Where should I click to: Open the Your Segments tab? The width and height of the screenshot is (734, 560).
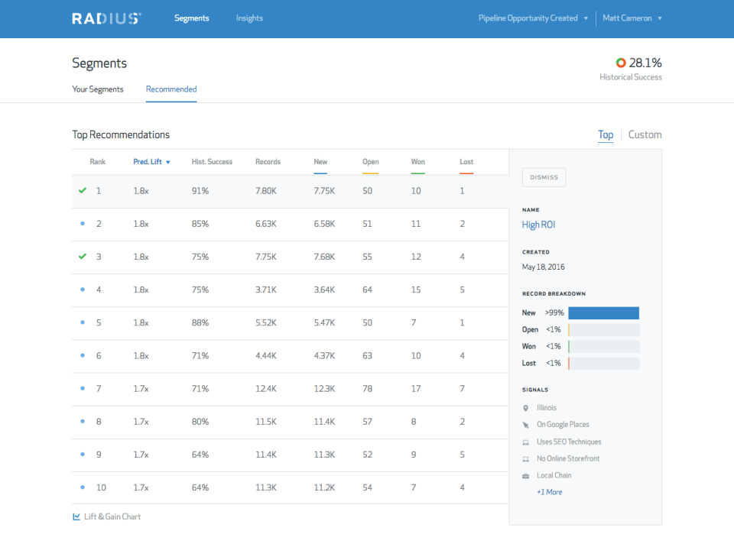[x=98, y=89]
